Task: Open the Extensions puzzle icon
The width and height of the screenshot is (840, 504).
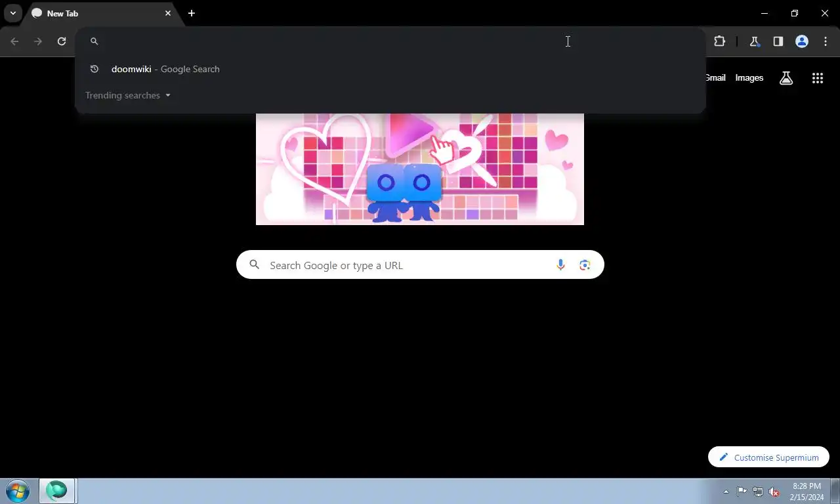Action: click(720, 41)
